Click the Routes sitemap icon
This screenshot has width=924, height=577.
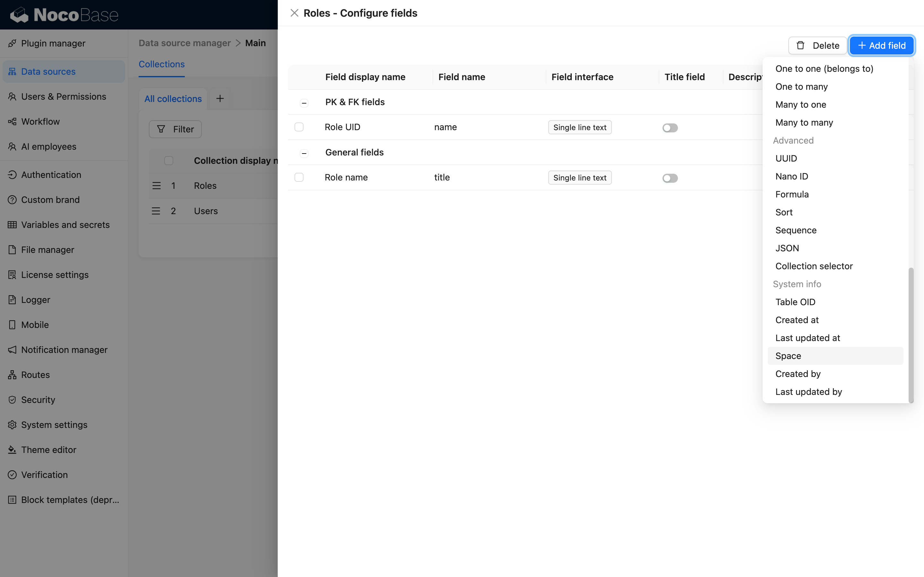pyautogui.click(x=12, y=375)
